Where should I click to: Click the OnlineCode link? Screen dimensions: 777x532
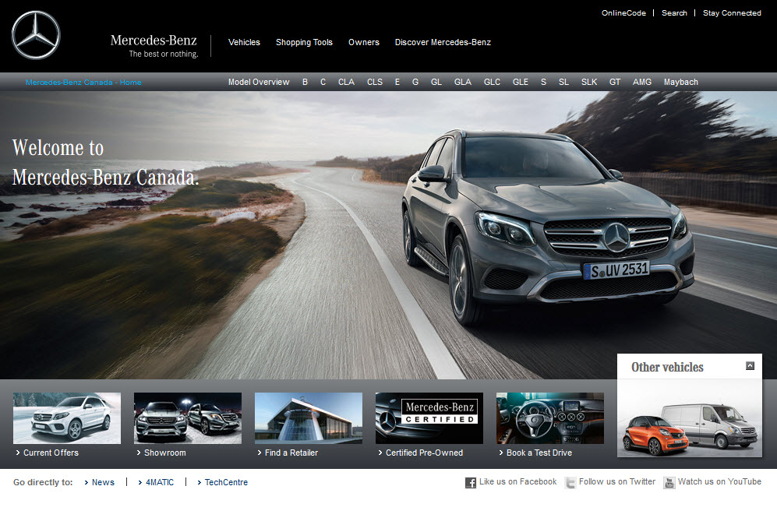pyautogui.click(x=624, y=13)
